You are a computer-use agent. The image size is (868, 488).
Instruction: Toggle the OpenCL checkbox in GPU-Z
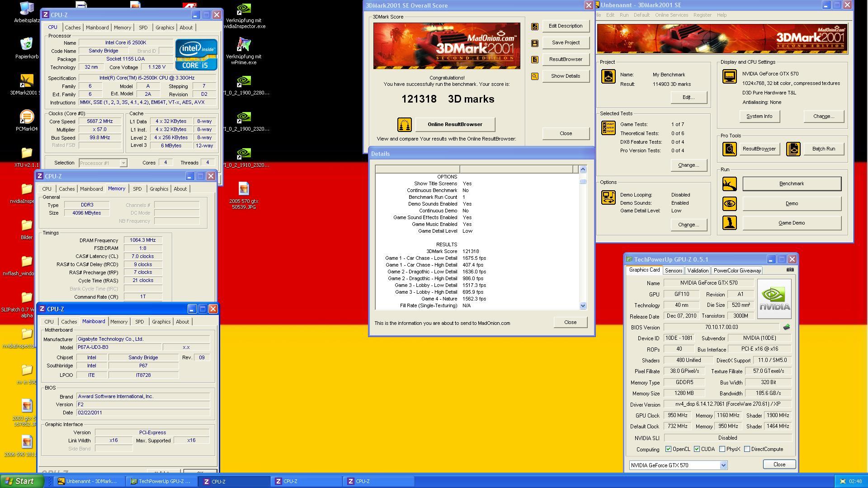669,449
